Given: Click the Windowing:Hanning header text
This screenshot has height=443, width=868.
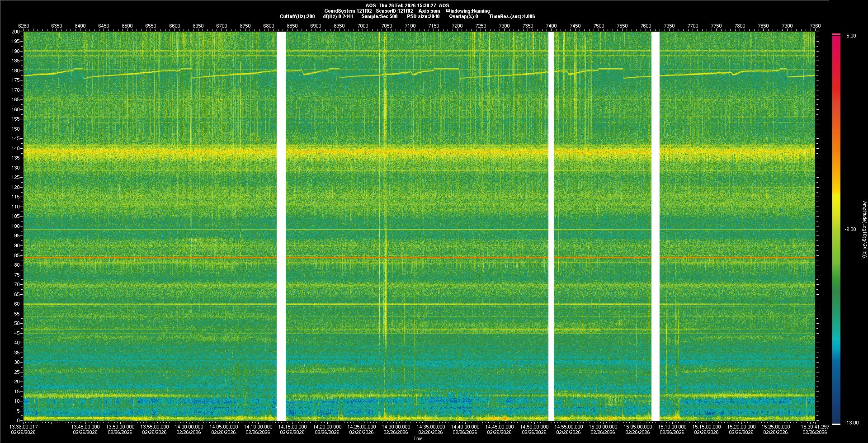Looking at the screenshot, I should (467, 11).
